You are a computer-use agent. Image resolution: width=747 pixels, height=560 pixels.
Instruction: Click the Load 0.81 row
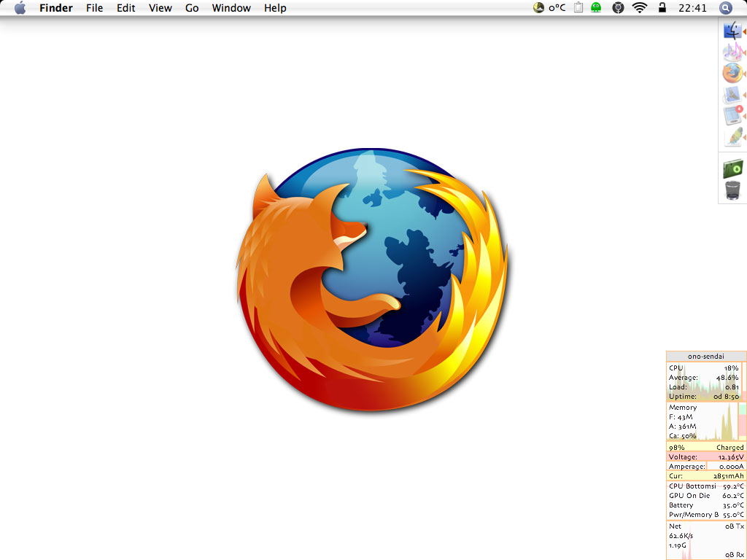click(x=704, y=386)
